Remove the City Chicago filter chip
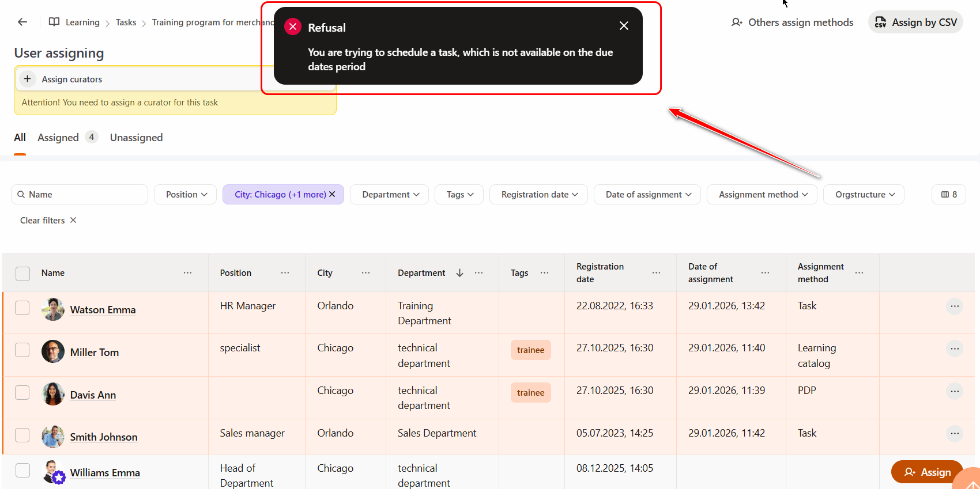Image resolution: width=980 pixels, height=489 pixels. pyautogui.click(x=332, y=195)
